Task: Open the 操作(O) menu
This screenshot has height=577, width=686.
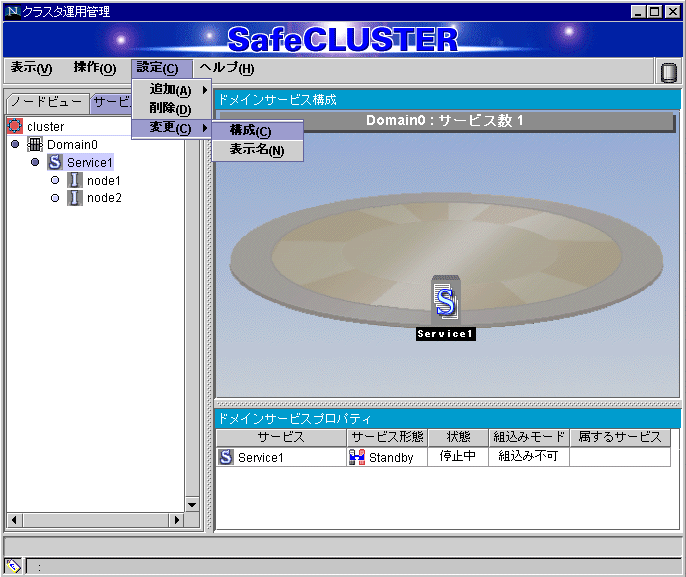Action: click(94, 68)
